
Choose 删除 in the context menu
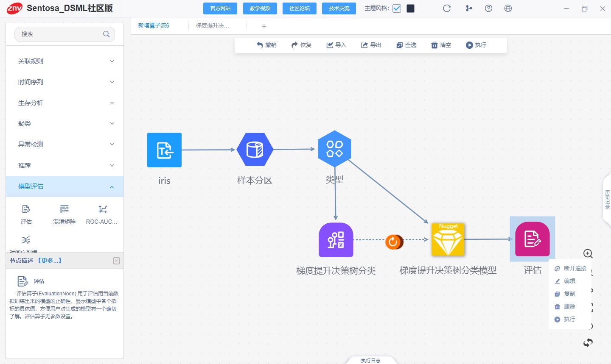(x=565, y=306)
